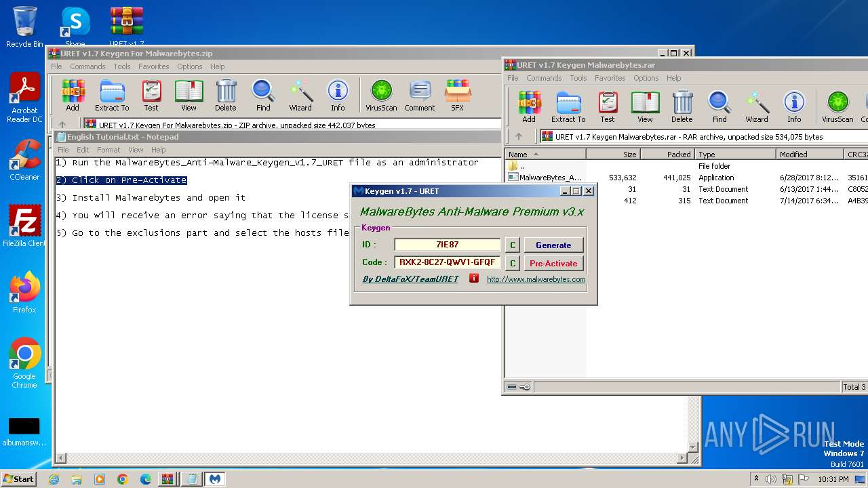This screenshot has width=868, height=488.
Task: Open Google Chrome desktop icon
Action: [24, 363]
